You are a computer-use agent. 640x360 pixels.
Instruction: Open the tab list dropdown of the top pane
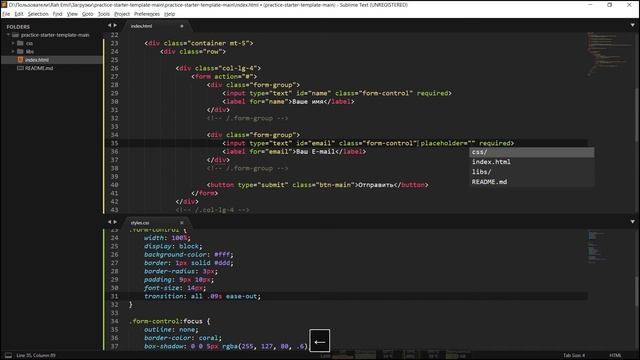632,25
